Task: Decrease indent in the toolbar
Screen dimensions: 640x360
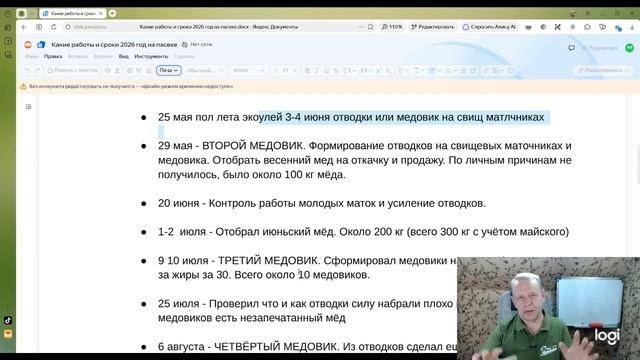Action: pos(463,71)
